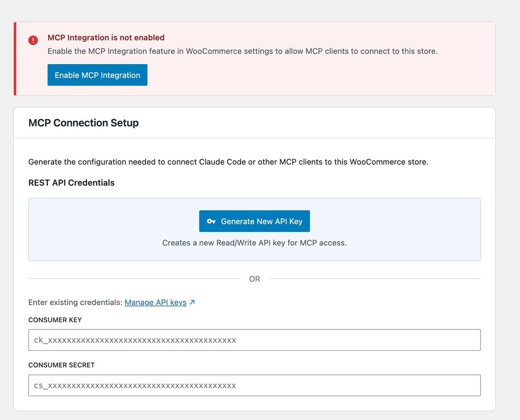Image resolution: width=520 pixels, height=420 pixels.
Task: Click the Enable MCP Integration button
Action: tap(97, 75)
